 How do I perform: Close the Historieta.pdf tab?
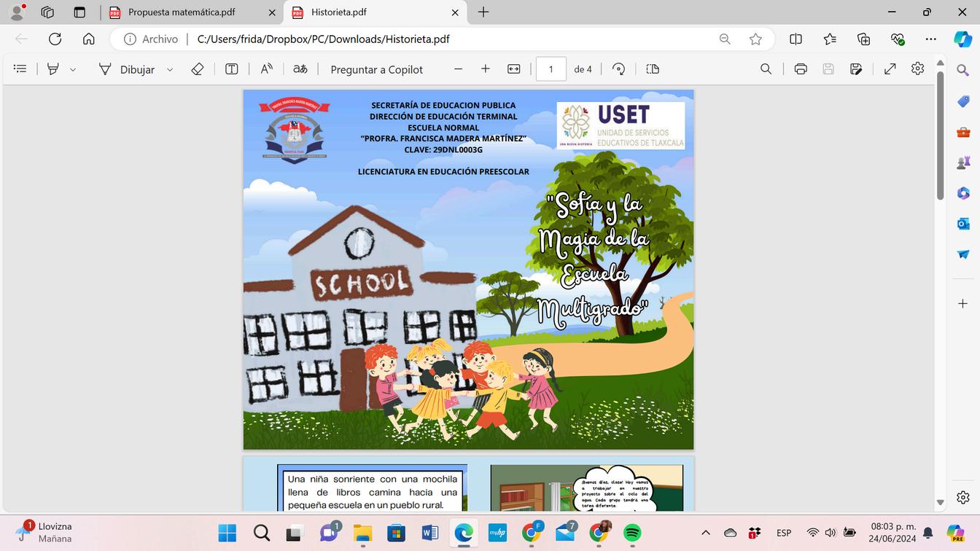coord(455,12)
